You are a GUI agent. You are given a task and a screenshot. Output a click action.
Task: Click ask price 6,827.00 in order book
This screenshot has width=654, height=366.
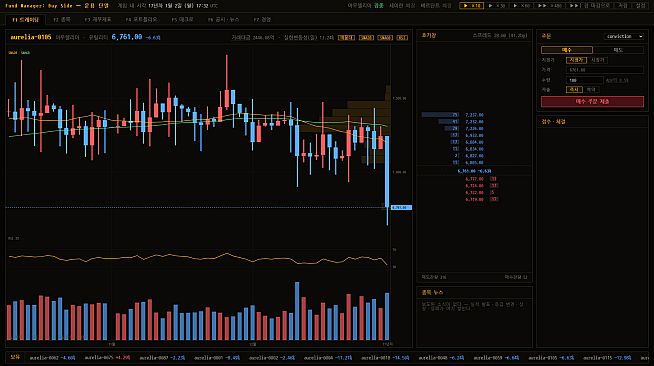474,155
